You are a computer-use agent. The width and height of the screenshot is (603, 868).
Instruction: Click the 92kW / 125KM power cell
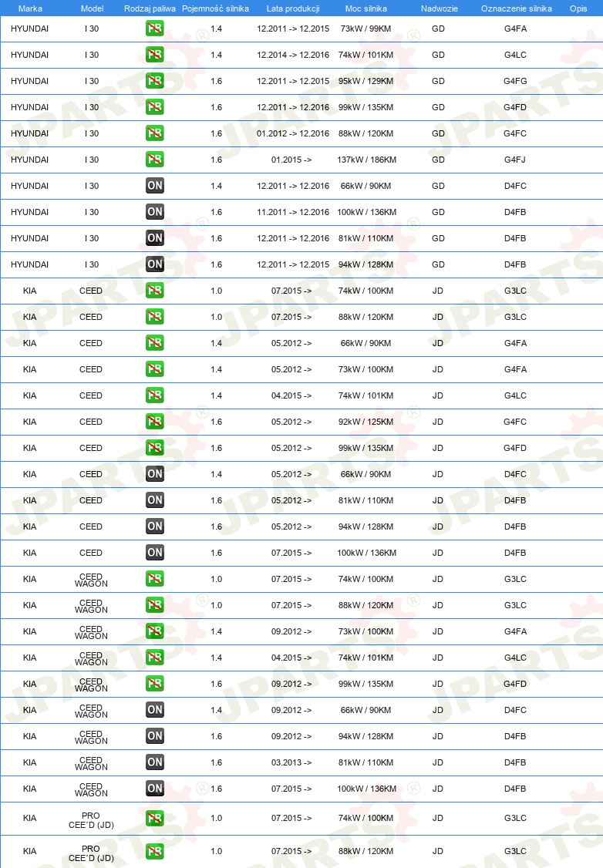click(366, 422)
